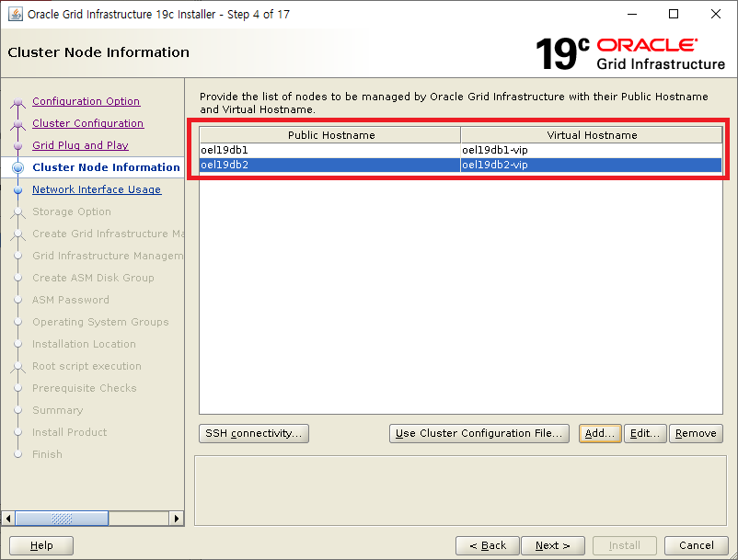The image size is (738, 560).
Task: Add a new cluster node
Action: (600, 433)
